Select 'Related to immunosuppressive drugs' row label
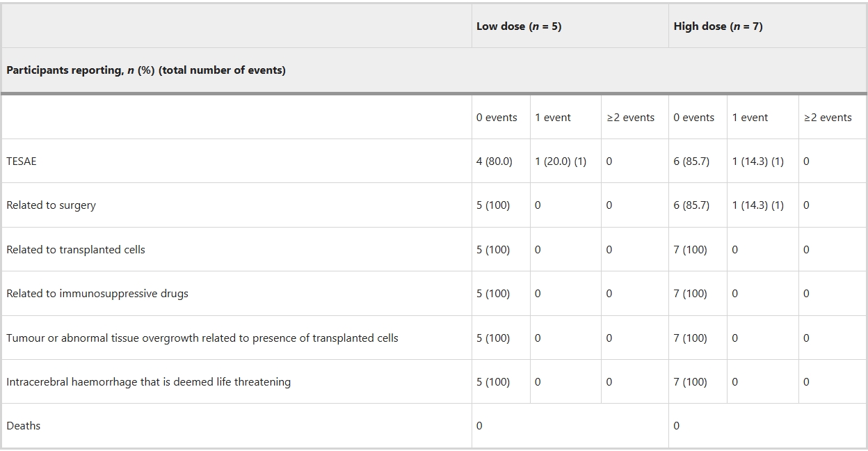Viewport: 868px width, 451px height. 97,294
